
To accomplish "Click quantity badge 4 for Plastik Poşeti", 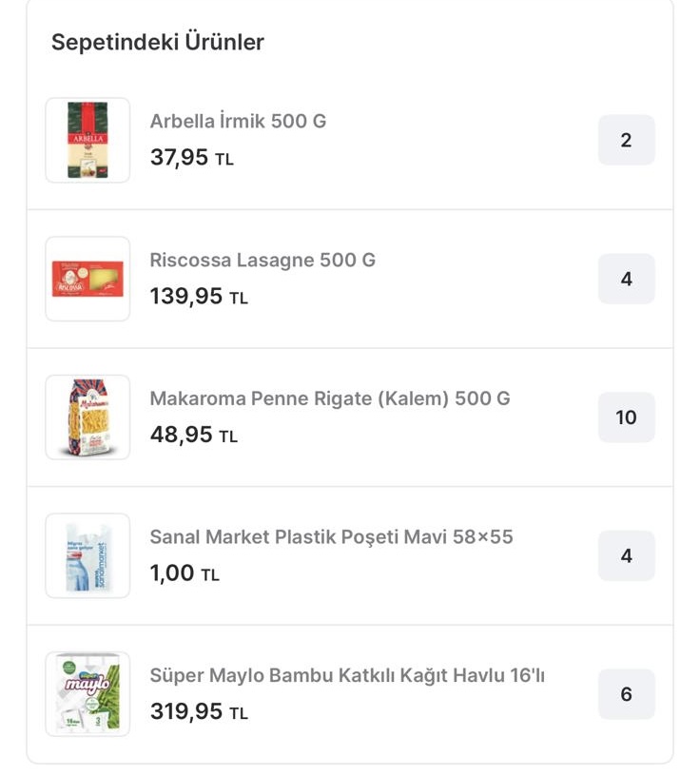I will 626,556.
